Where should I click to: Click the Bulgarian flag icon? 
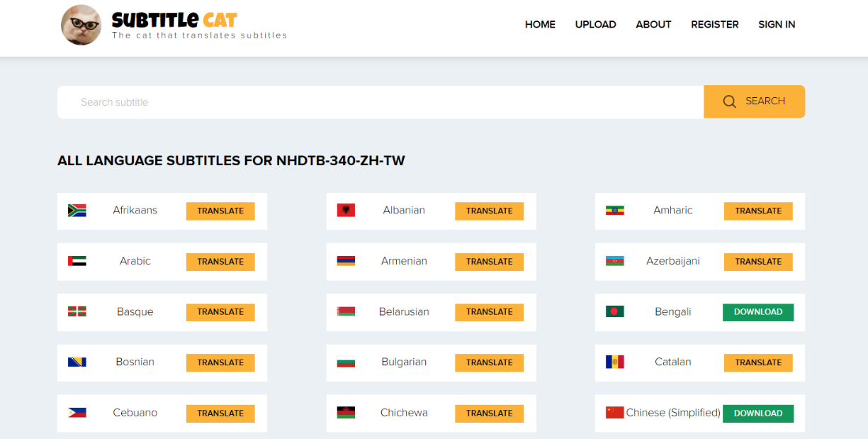click(x=346, y=362)
